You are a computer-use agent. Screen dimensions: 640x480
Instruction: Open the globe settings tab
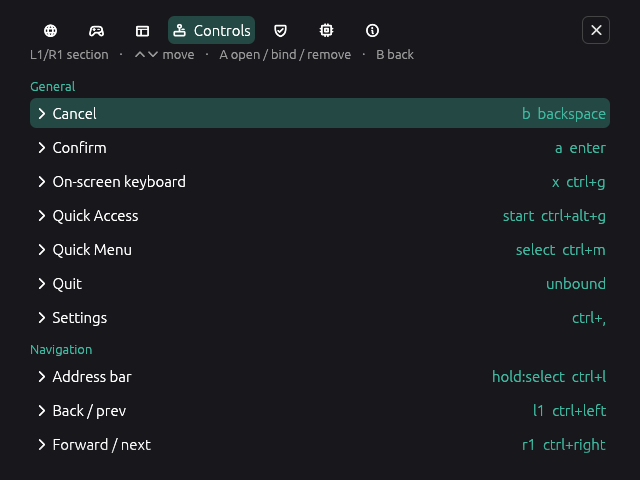51,31
